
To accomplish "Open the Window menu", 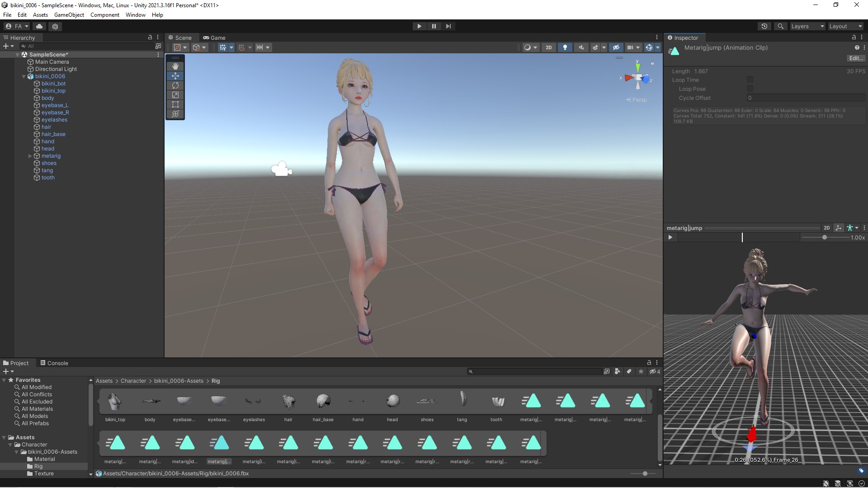I will click(136, 15).
